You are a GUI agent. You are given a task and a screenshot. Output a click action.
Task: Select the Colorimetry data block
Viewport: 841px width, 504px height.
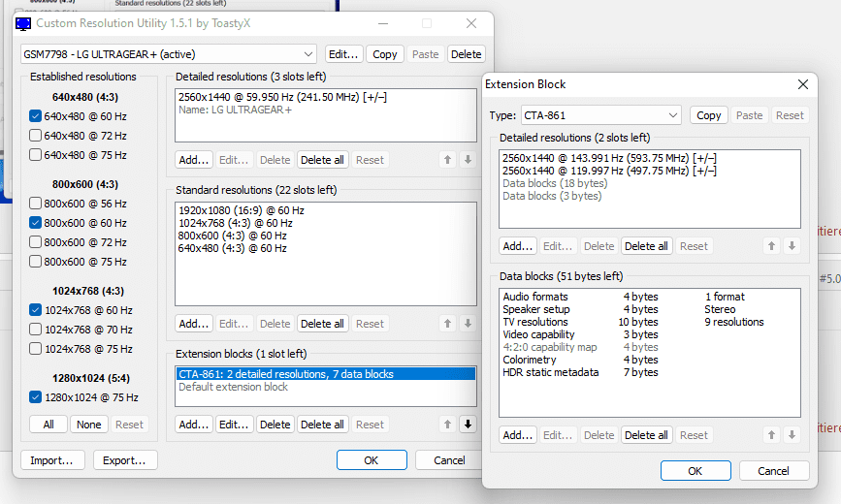pyautogui.click(x=650, y=360)
